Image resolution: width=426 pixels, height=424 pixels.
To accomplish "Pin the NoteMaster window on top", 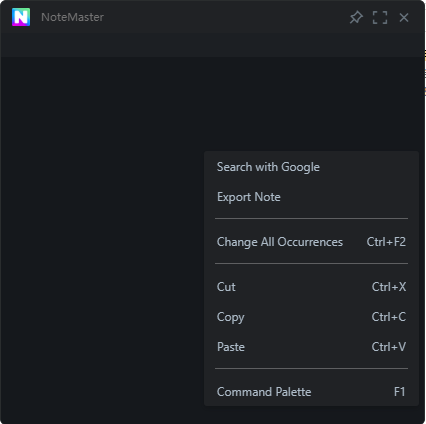I will (356, 17).
